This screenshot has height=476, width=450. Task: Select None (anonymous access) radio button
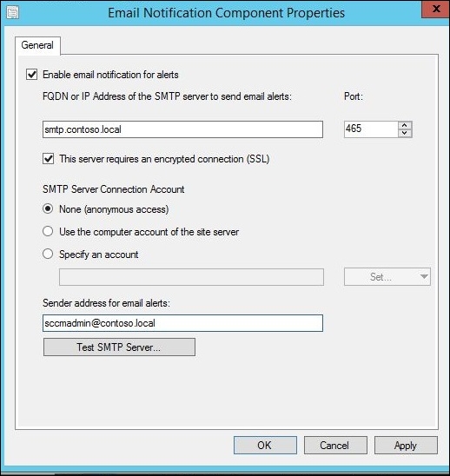(x=48, y=208)
